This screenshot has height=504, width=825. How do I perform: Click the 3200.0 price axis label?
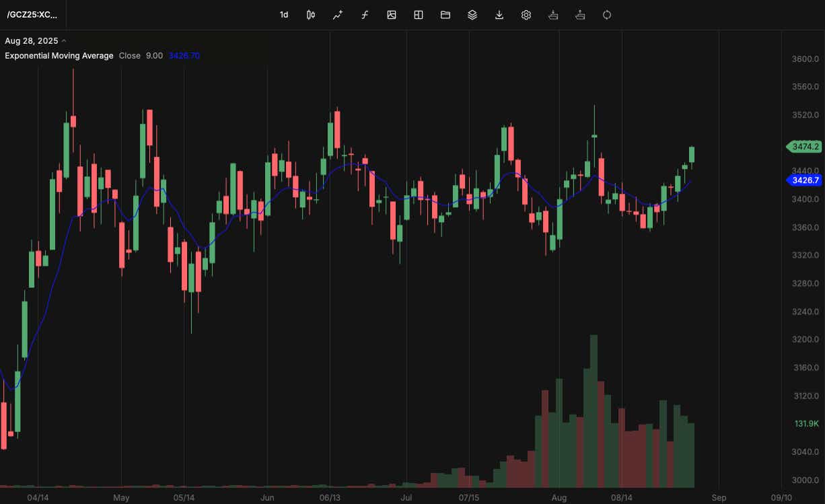point(804,340)
